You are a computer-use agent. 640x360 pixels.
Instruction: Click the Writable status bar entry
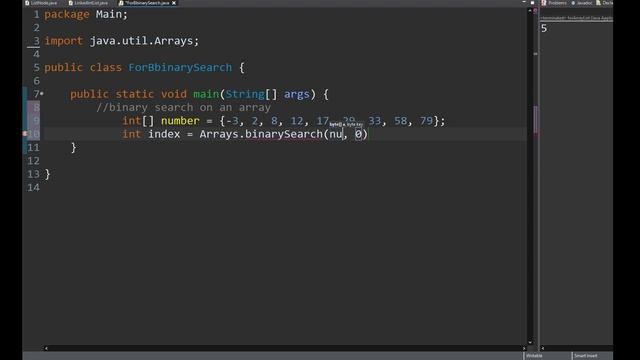point(534,356)
